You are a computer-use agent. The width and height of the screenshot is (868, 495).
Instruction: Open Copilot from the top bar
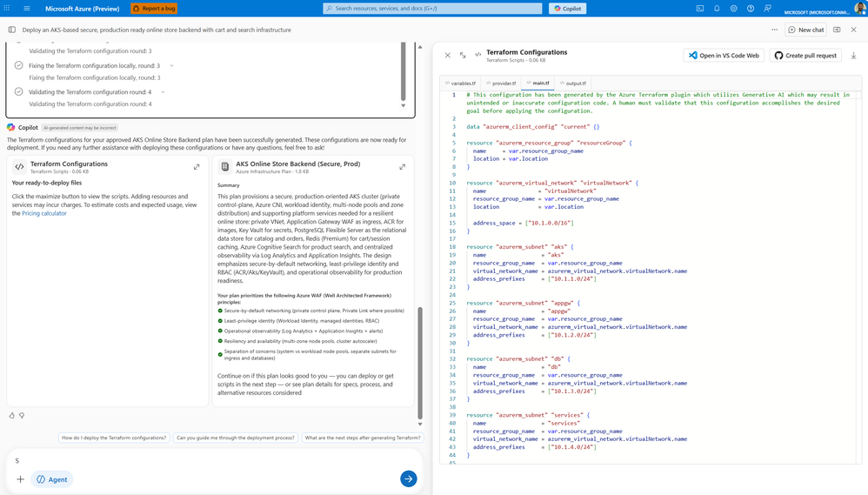pos(567,9)
